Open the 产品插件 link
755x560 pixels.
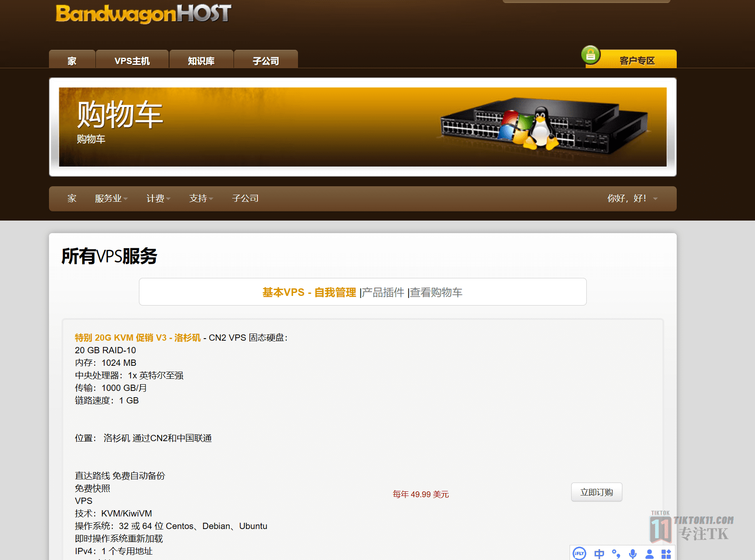click(383, 292)
